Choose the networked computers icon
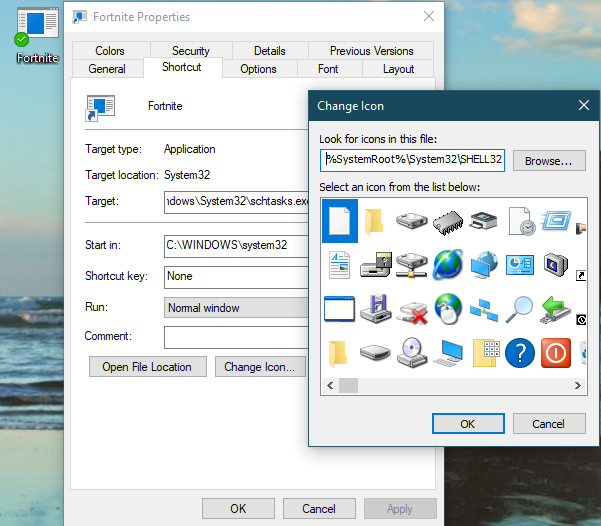601x526 pixels. click(484, 310)
